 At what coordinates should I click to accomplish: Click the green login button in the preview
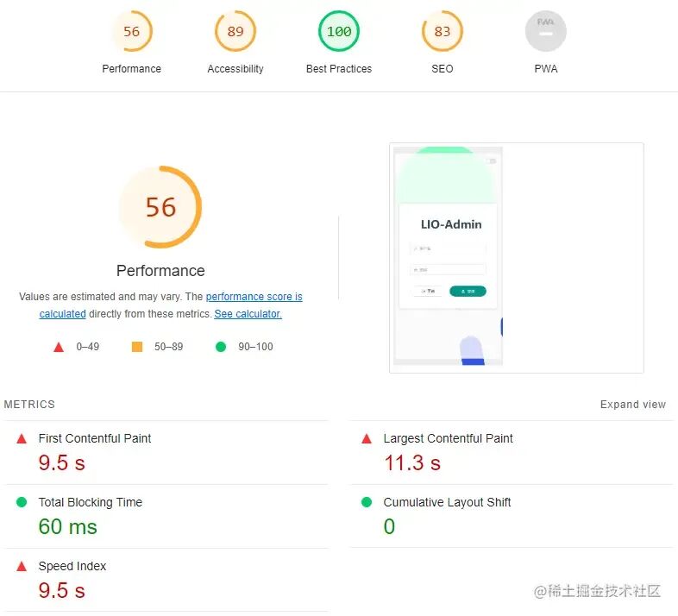[x=468, y=291]
